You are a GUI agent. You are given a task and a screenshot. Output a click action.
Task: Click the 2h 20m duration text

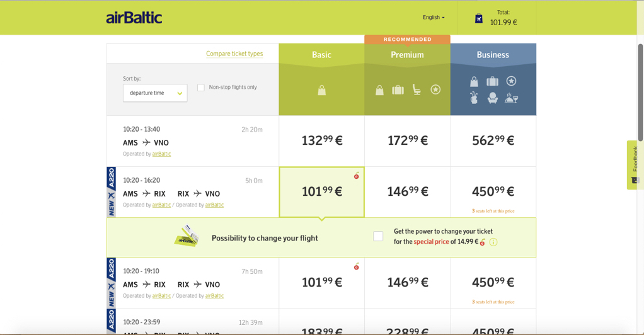252,130
